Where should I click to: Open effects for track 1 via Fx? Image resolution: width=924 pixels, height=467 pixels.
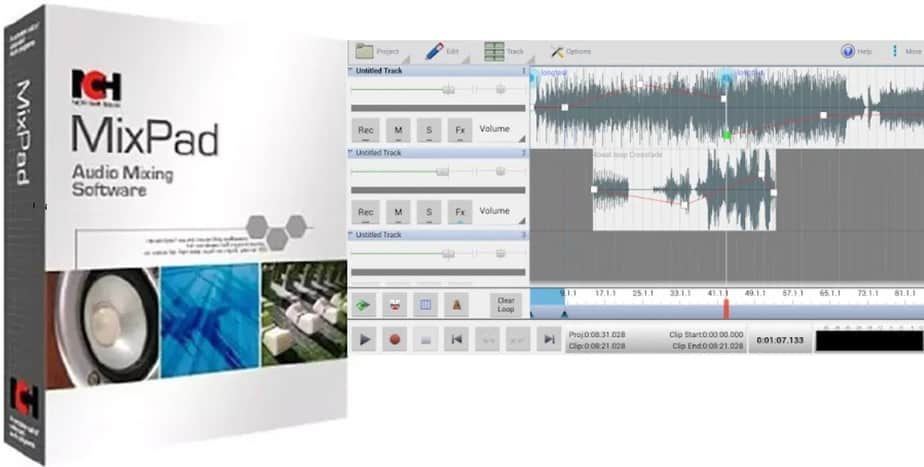click(x=460, y=130)
